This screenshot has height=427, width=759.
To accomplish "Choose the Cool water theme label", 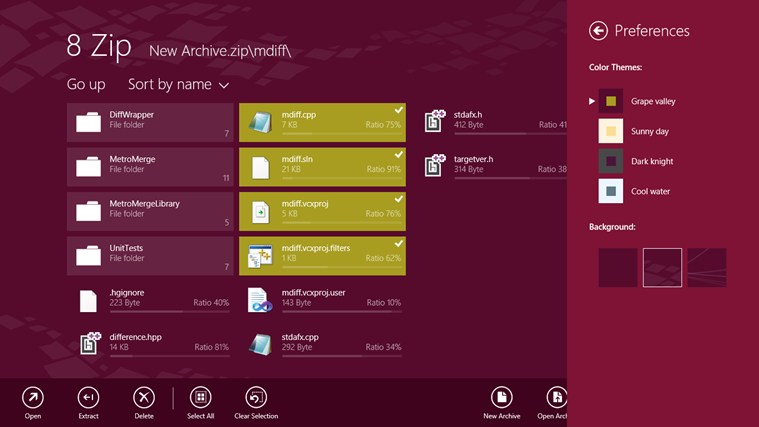I will pos(651,191).
